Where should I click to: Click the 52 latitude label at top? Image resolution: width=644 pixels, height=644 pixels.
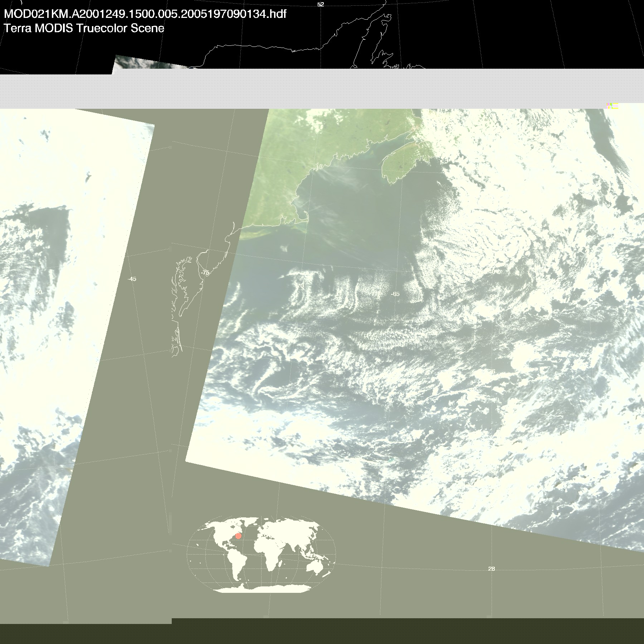(x=320, y=5)
